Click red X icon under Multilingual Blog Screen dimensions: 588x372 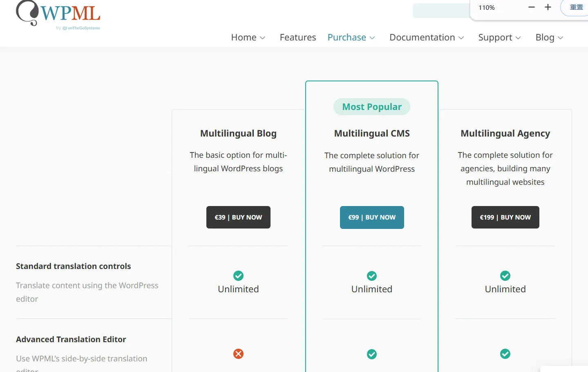click(x=238, y=354)
